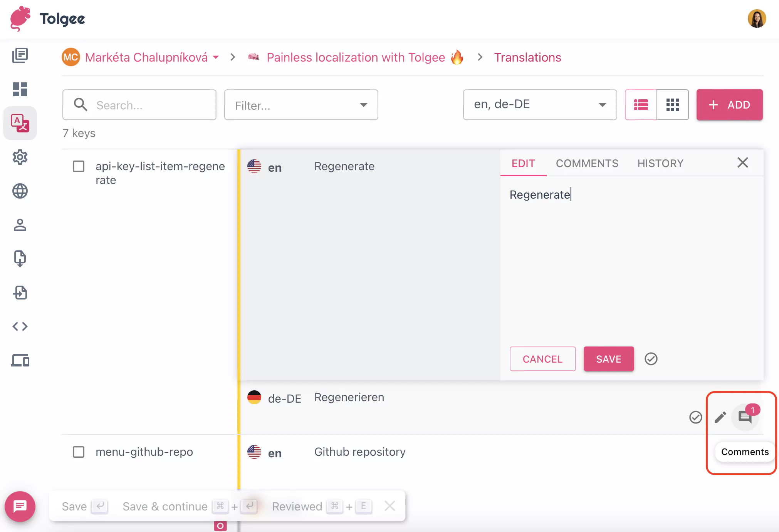Check the menu-github-repo key checkbox

point(79,452)
